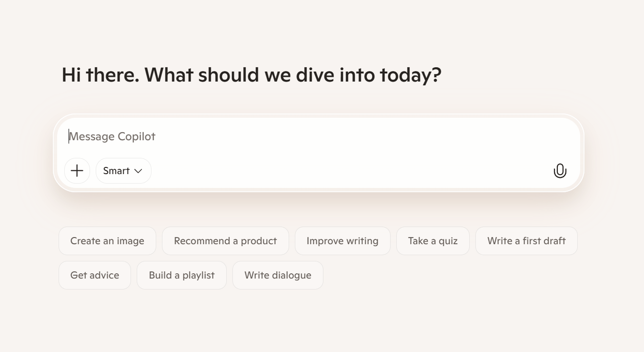
Task: Click the "Message Copilot" placeholder text
Action: pyautogui.click(x=112, y=137)
